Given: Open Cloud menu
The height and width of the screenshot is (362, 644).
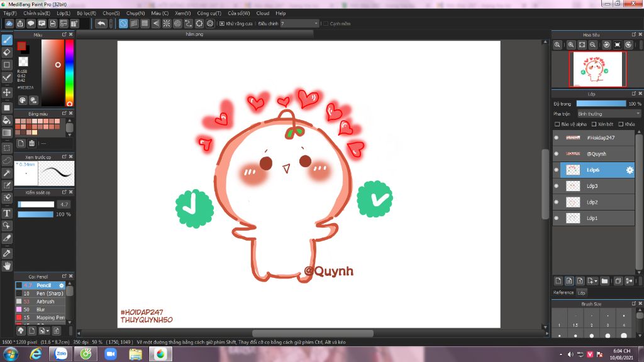Looking at the screenshot, I should (x=263, y=13).
